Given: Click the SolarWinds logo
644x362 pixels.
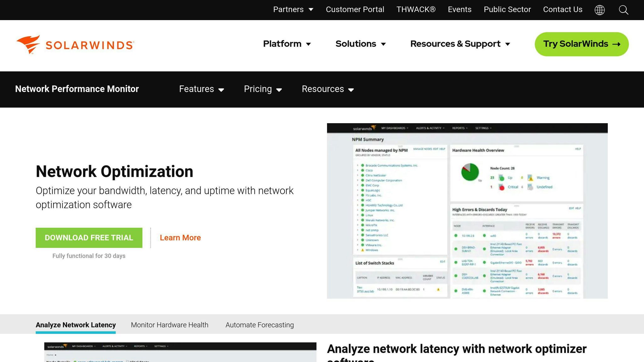Looking at the screenshot, I should (x=75, y=44).
